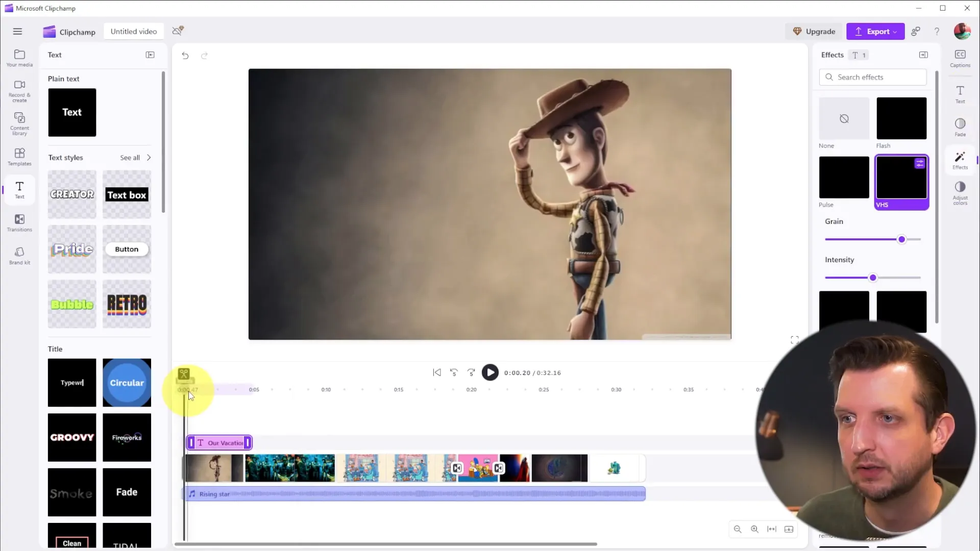Open Captions panel on right sidebar
980x551 pixels.
point(960,58)
